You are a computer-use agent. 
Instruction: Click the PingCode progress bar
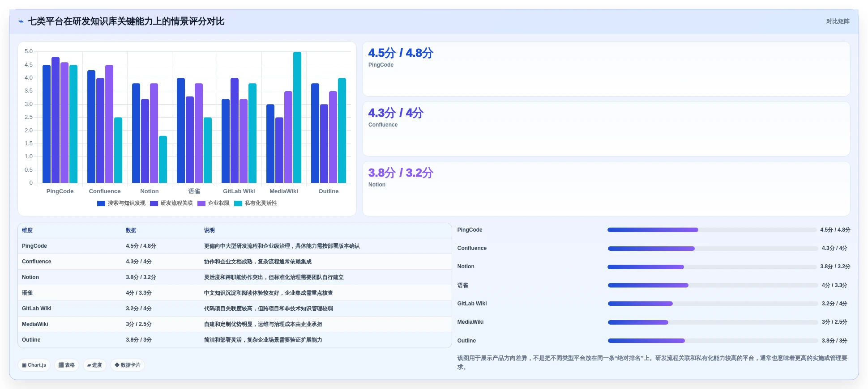[x=712, y=230]
